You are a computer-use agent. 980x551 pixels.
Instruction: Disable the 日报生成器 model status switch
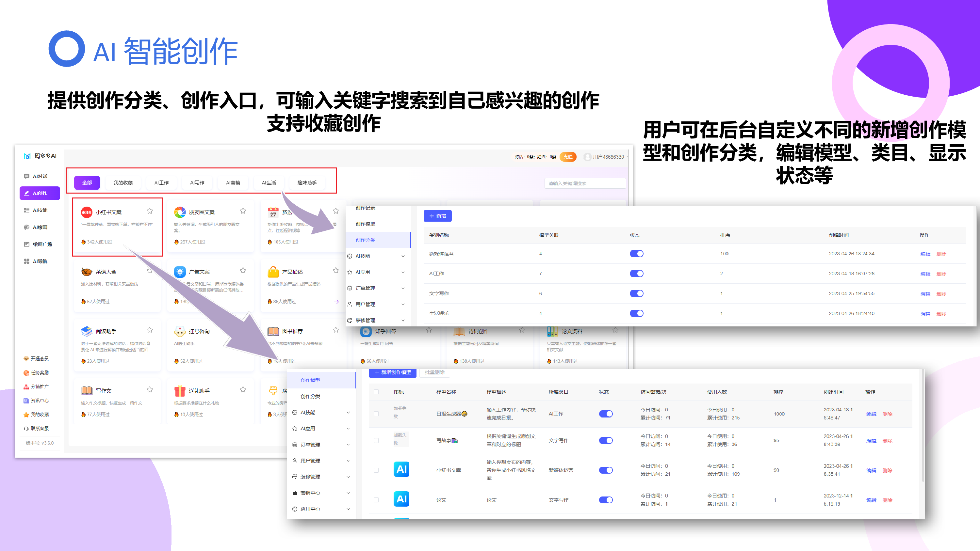coord(606,414)
